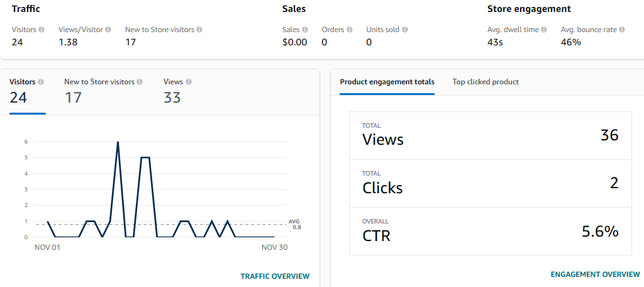Click the Overall CTR row showing 5.6%

pyautogui.click(x=491, y=232)
